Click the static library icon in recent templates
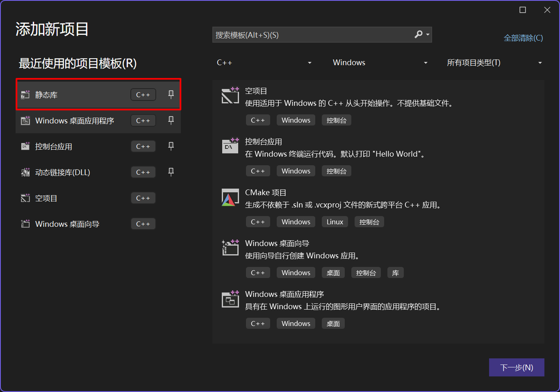The height and width of the screenshot is (392, 560). coord(25,95)
